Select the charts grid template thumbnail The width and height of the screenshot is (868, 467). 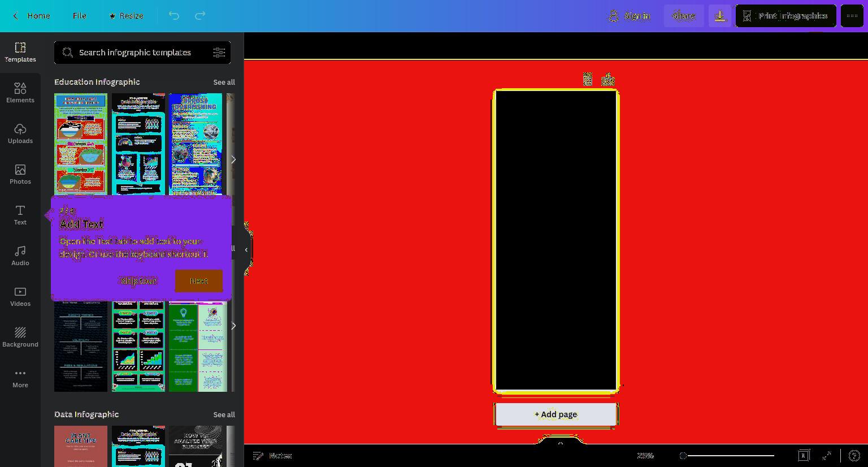click(x=138, y=346)
